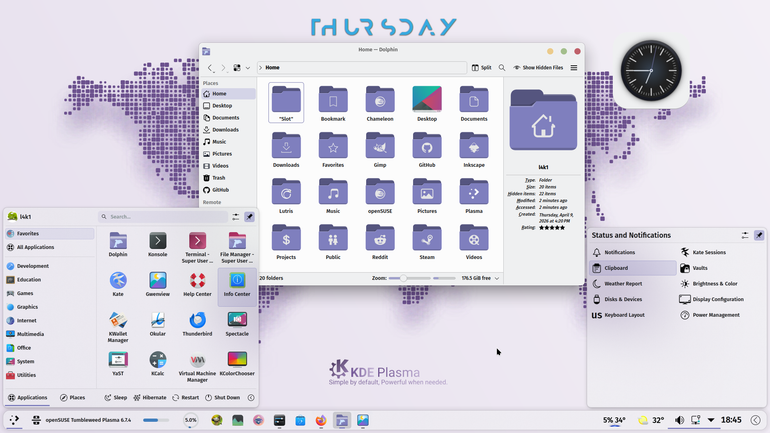Expand Dolphin view mode dropdown arrow
The height and width of the screenshot is (433, 770).
point(248,68)
